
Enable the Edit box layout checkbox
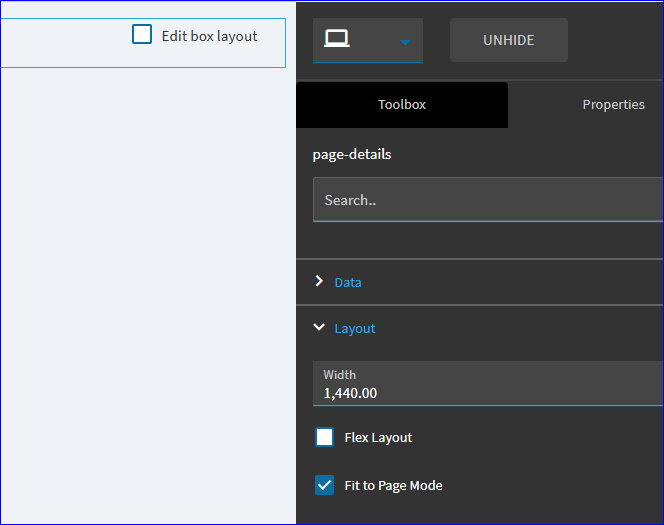click(142, 34)
